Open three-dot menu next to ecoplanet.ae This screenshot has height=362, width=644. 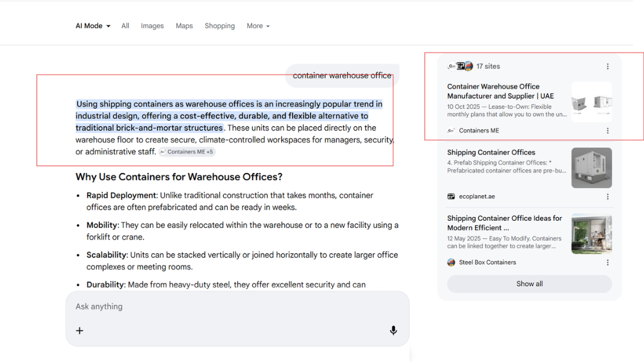[608, 197]
